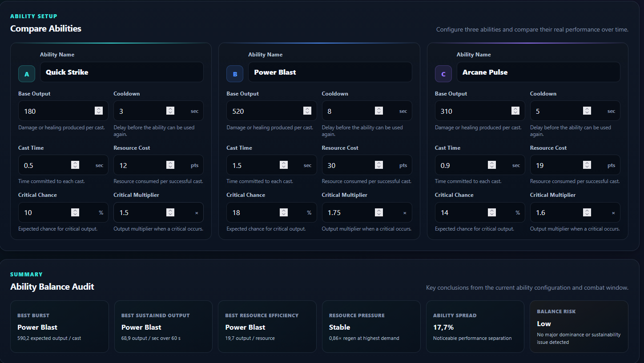Click the Ability Spread summary card

(475, 327)
